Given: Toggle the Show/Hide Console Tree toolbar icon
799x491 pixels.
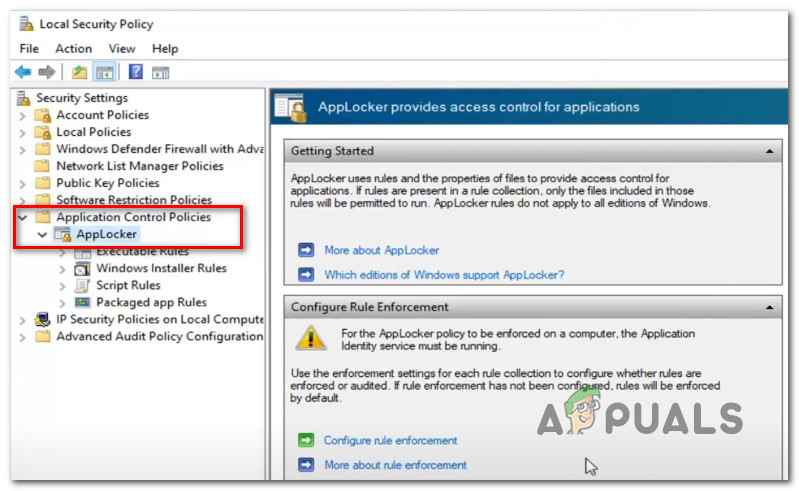Looking at the screenshot, I should pos(103,72).
